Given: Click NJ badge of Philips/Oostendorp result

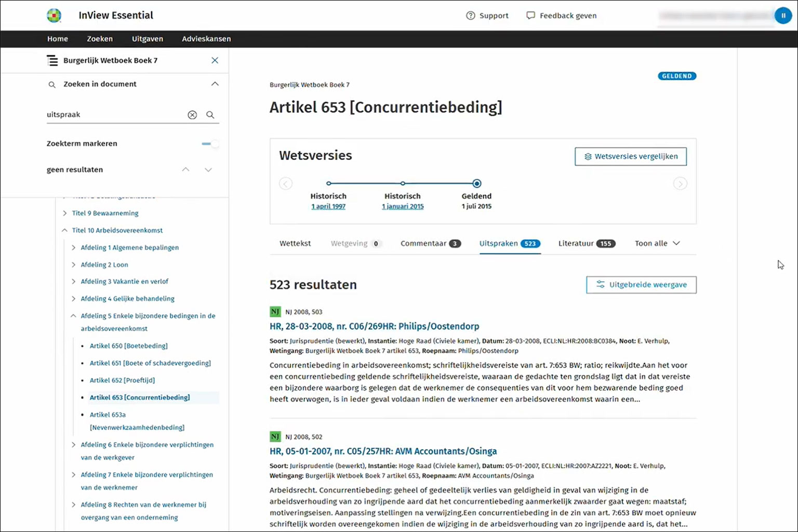Looking at the screenshot, I should [275, 312].
